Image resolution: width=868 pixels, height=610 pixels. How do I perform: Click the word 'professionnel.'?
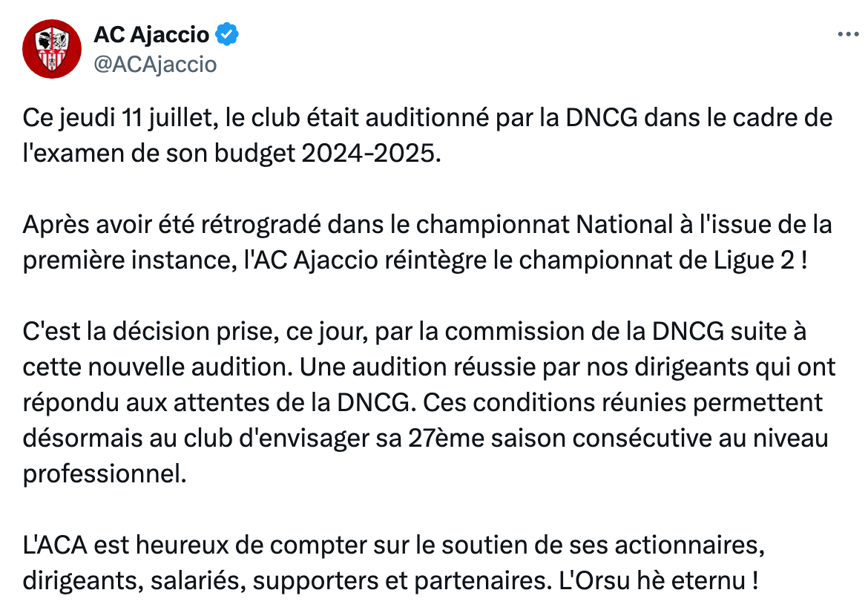pyautogui.click(x=105, y=474)
